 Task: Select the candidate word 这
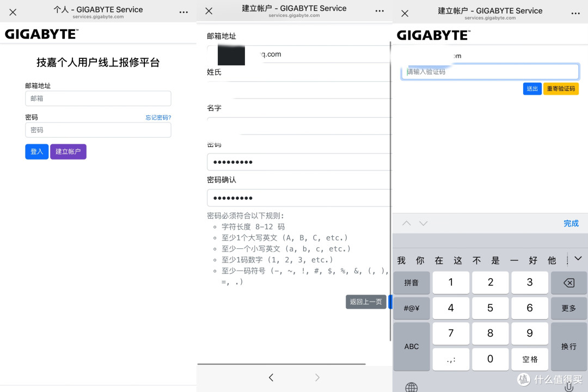point(458,260)
